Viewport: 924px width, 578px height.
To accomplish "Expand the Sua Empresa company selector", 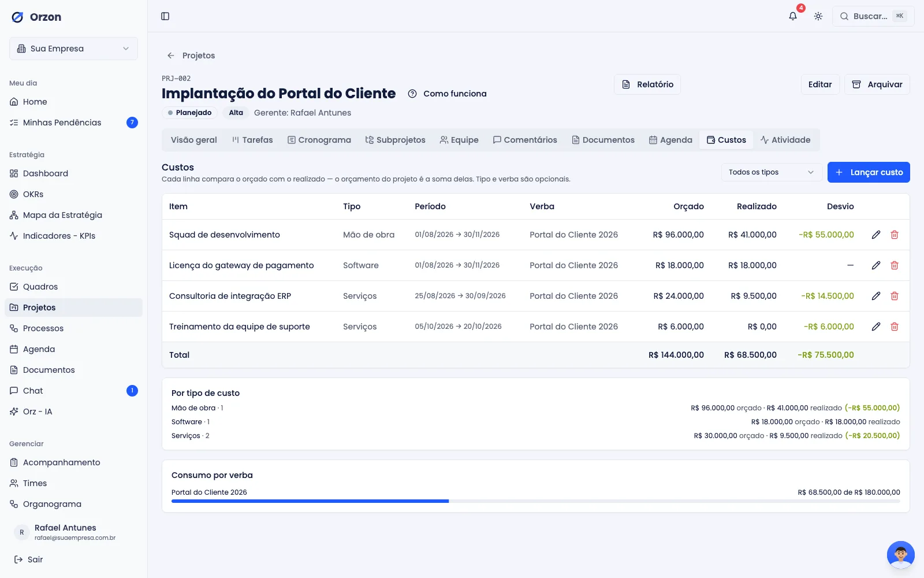I will tap(73, 49).
